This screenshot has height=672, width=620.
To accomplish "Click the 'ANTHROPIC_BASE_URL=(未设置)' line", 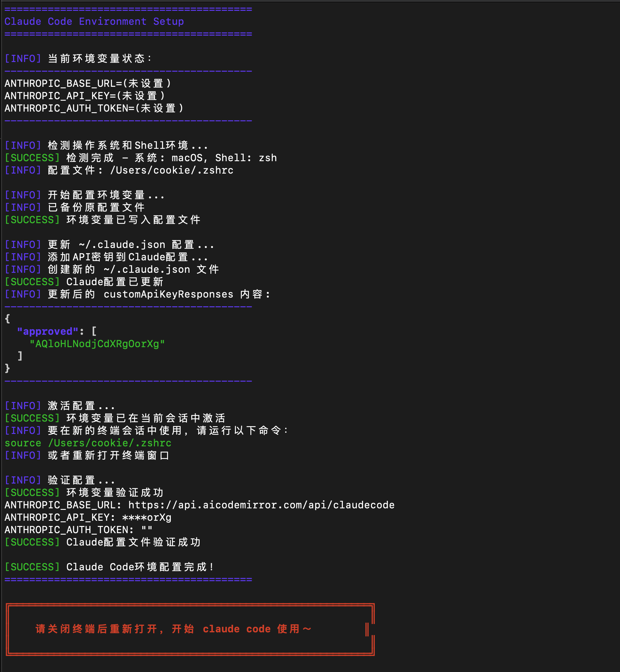I will pyautogui.click(x=88, y=83).
